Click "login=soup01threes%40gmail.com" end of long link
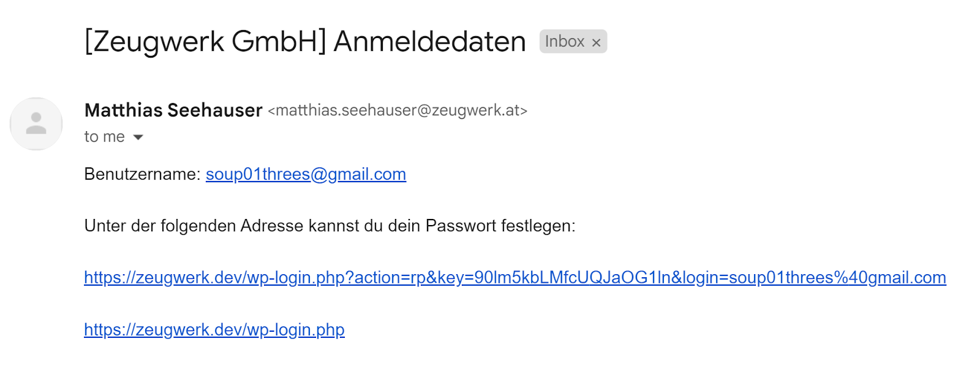 815,278
